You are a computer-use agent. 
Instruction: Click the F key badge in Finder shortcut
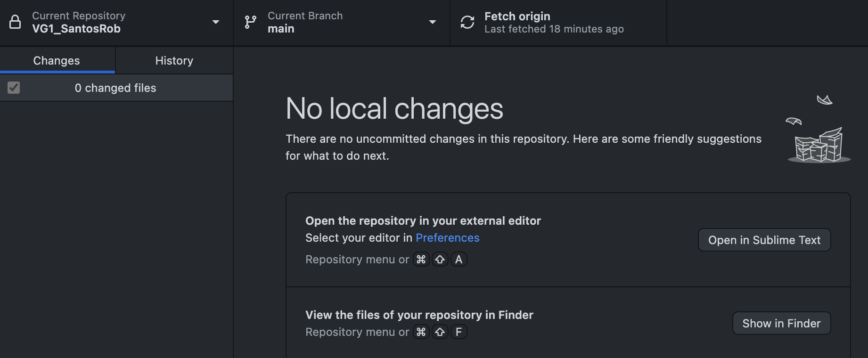(459, 332)
